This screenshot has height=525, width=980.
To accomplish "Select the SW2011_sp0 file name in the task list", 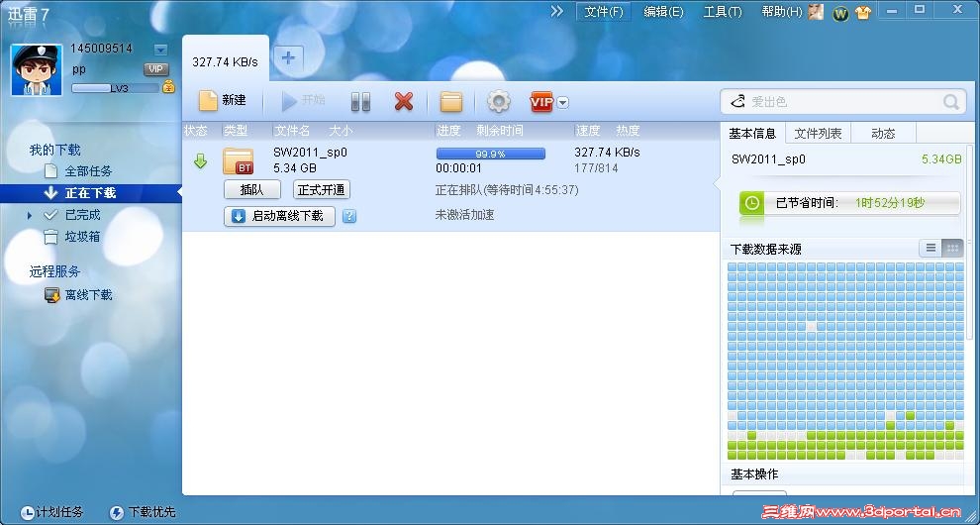I will [x=310, y=153].
